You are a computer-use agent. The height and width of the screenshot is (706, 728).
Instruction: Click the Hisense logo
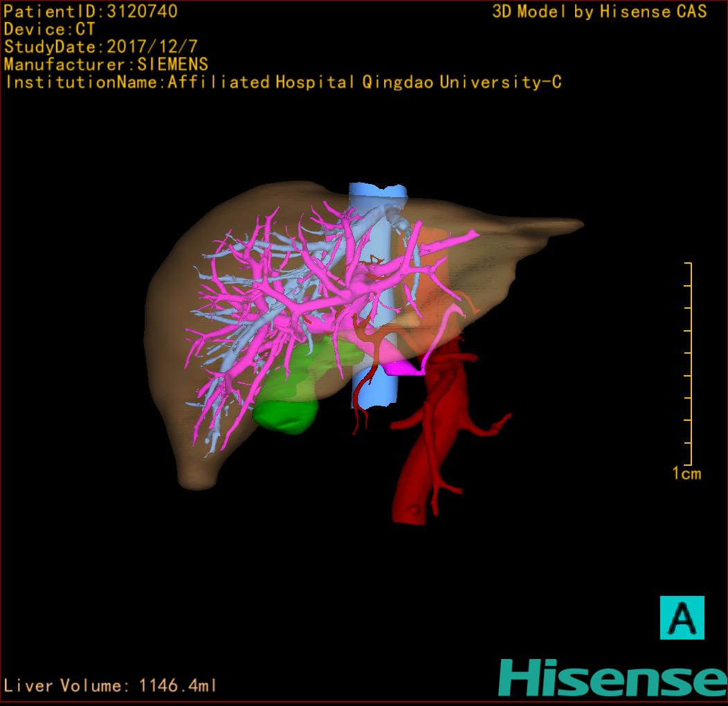point(613,678)
